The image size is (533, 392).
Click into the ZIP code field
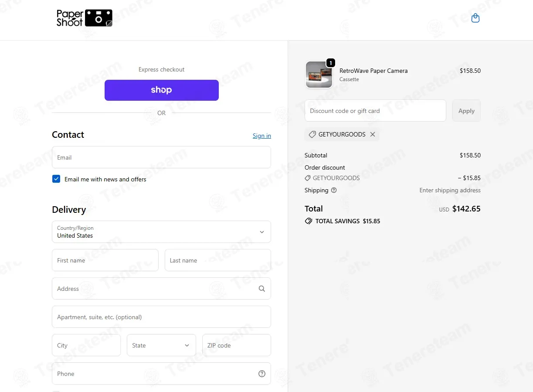tap(236, 345)
